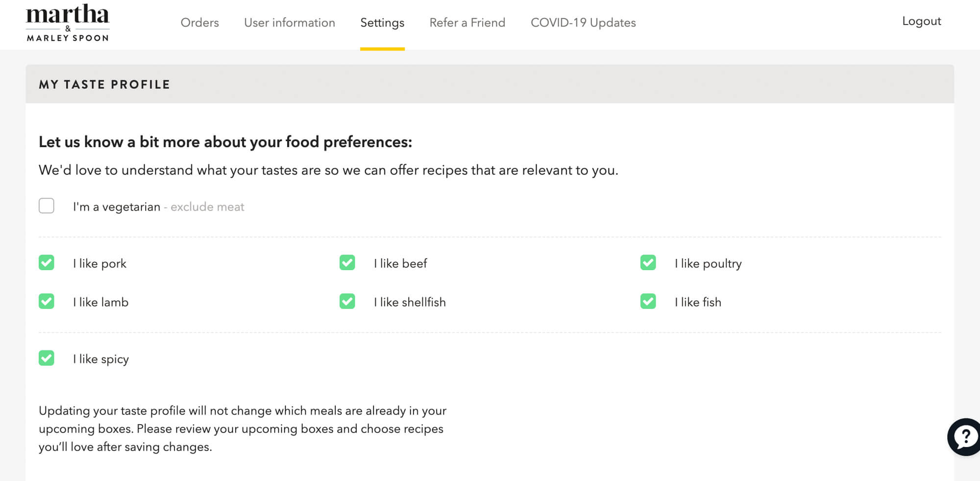Disable the I like shellfish preference

click(347, 302)
